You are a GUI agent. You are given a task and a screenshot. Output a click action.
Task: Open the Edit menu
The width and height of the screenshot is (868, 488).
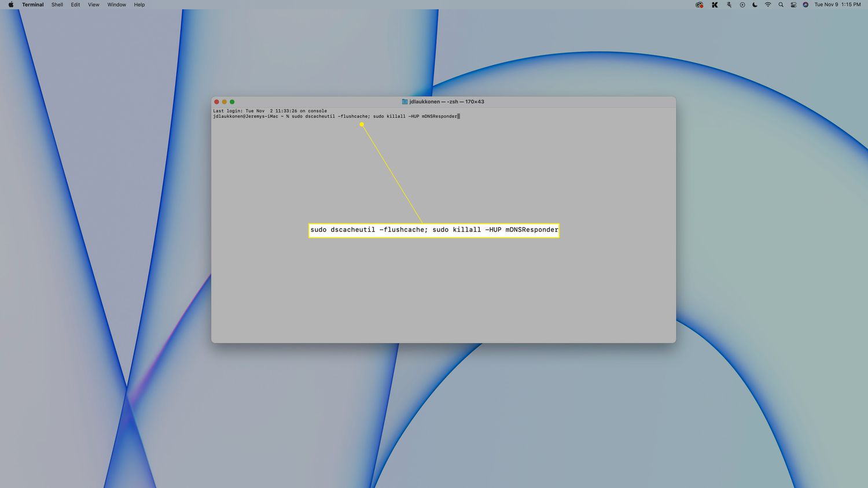point(75,5)
